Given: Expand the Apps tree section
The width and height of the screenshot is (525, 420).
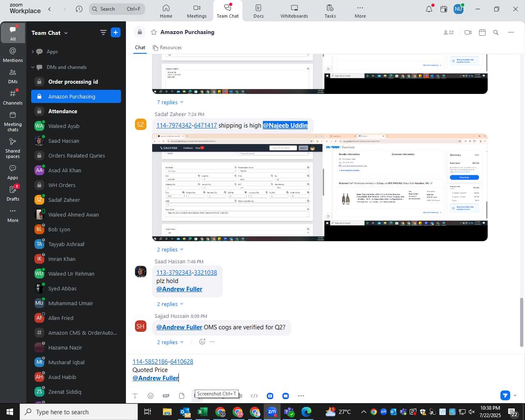Looking at the screenshot, I should pos(33,52).
